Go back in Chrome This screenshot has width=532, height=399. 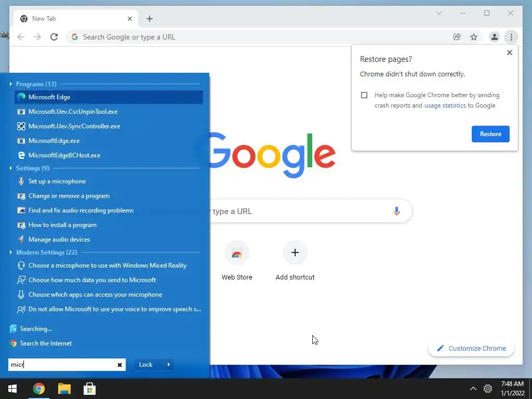pos(21,37)
